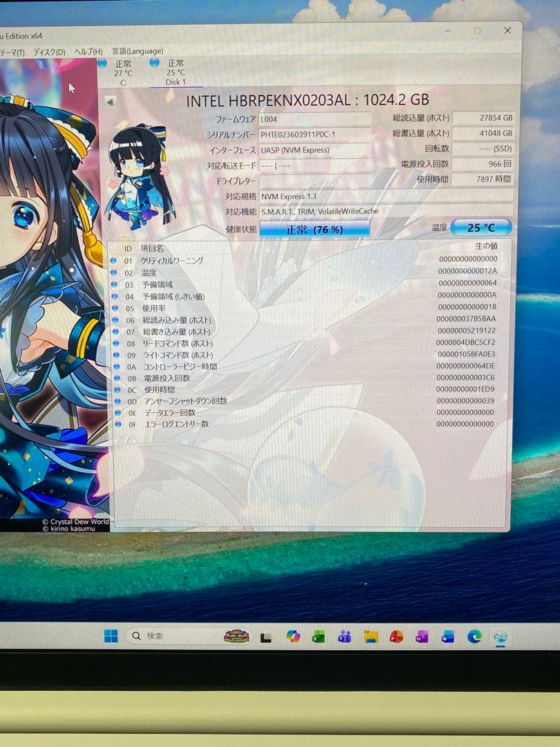Viewport: 560px width, 747px height.
Task: Click the blue status circle for Disk 1
Action: click(x=154, y=62)
